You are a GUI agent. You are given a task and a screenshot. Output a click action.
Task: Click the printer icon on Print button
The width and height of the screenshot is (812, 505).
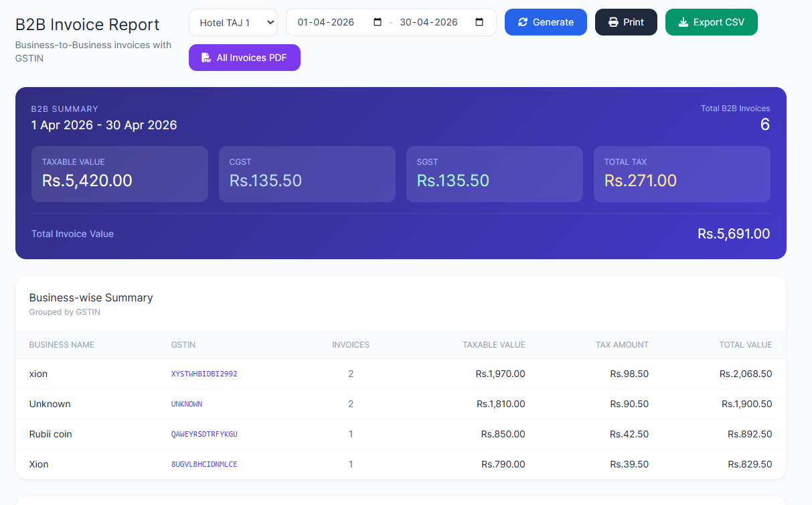613,22
